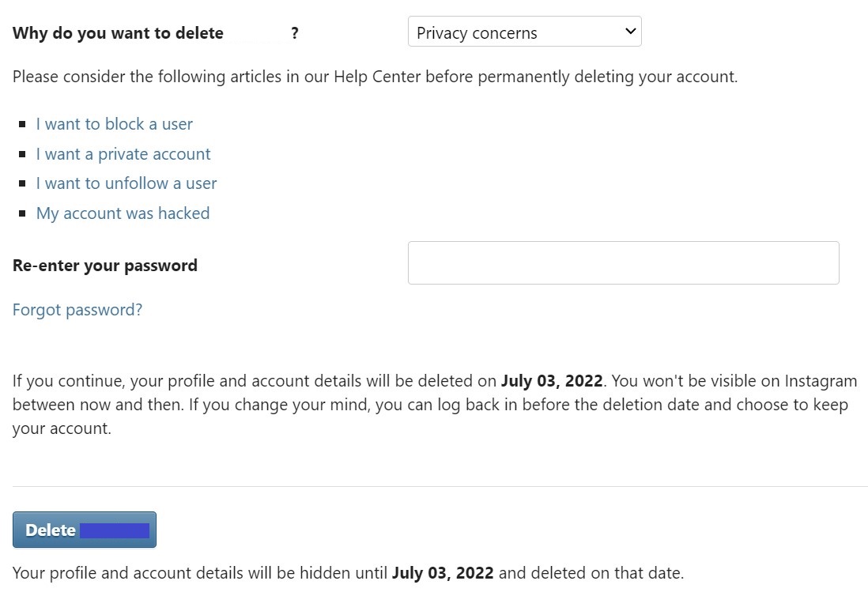Open the Privacy concerns reason dropdown
The image size is (868, 596).
[514, 32]
